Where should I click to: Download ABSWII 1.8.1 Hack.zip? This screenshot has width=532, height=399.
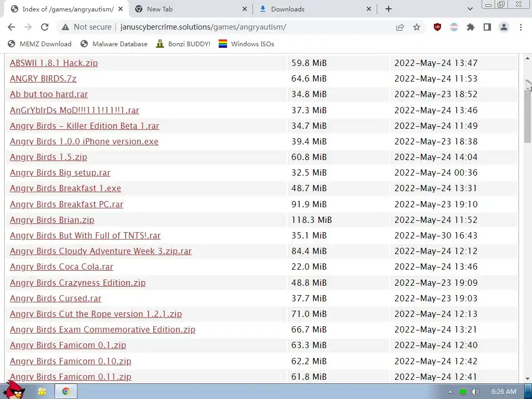[x=54, y=63]
